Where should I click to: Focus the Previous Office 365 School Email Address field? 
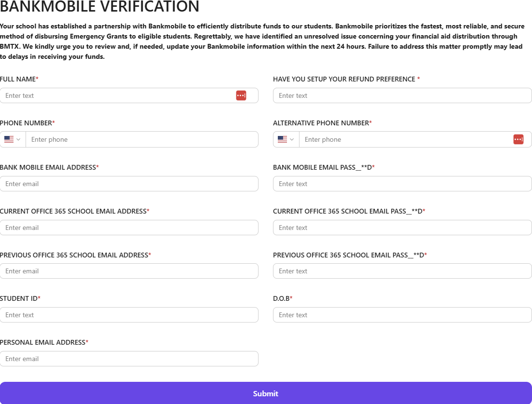point(129,271)
